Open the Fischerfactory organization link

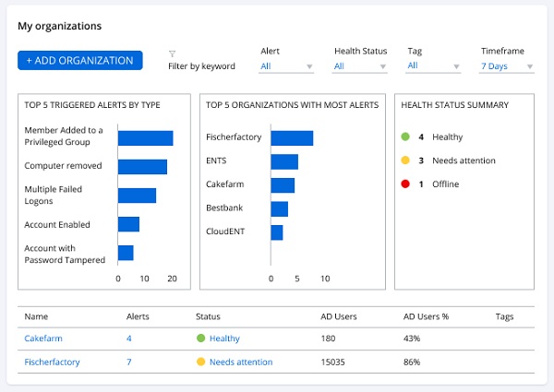pos(52,362)
